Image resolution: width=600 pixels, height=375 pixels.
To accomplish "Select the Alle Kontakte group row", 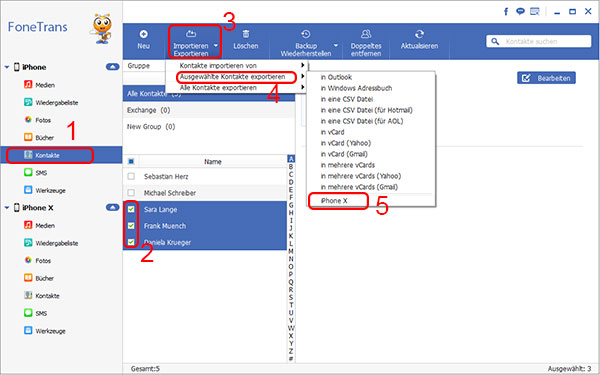I will click(x=209, y=94).
